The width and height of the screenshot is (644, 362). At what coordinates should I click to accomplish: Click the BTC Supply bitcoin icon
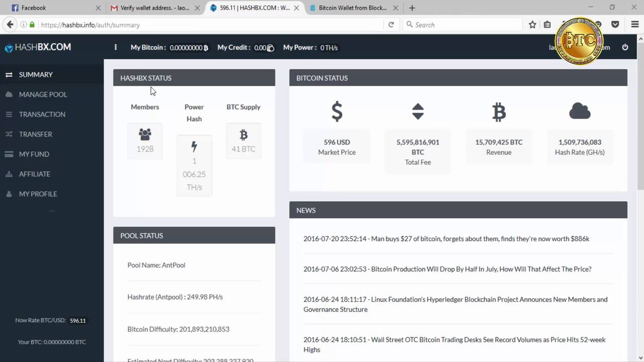(244, 134)
